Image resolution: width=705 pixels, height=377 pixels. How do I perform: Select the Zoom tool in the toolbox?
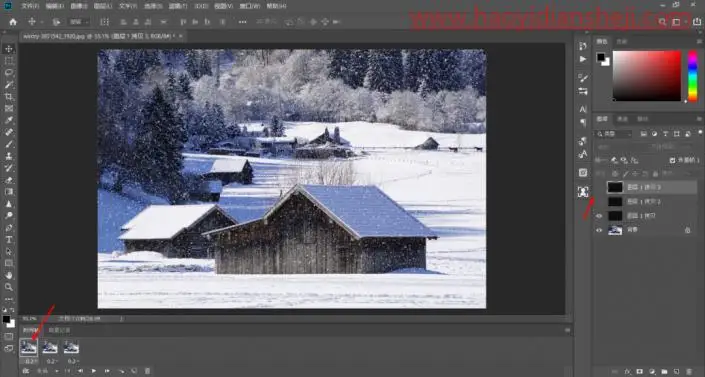click(9, 287)
